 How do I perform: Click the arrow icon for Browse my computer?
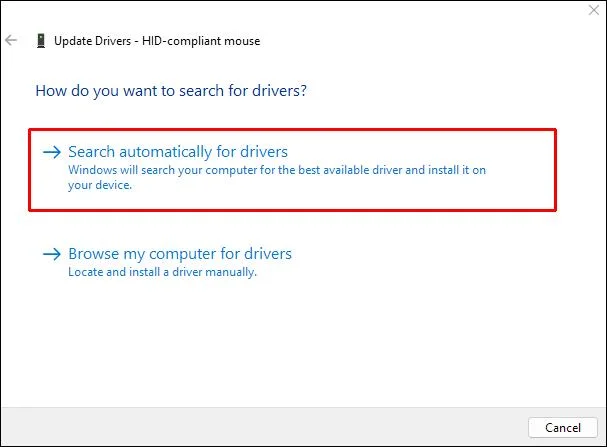(x=51, y=254)
